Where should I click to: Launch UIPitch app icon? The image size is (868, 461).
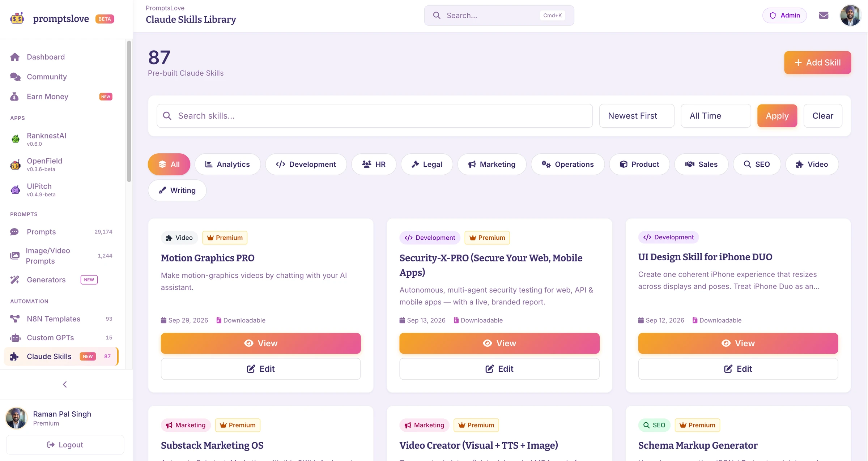(x=15, y=189)
